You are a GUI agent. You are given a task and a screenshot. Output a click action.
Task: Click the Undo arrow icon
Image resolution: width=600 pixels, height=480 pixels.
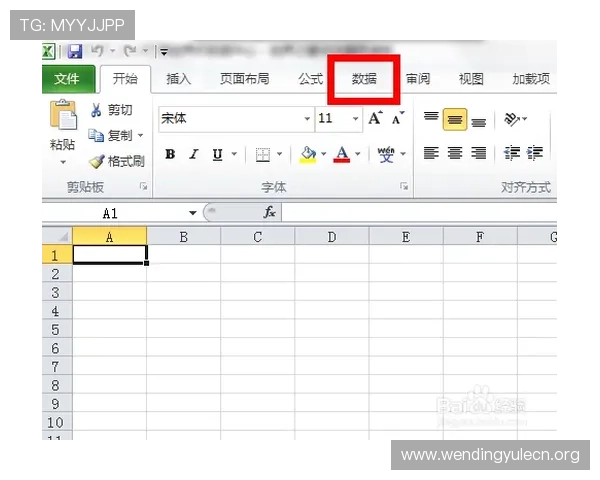point(97,51)
